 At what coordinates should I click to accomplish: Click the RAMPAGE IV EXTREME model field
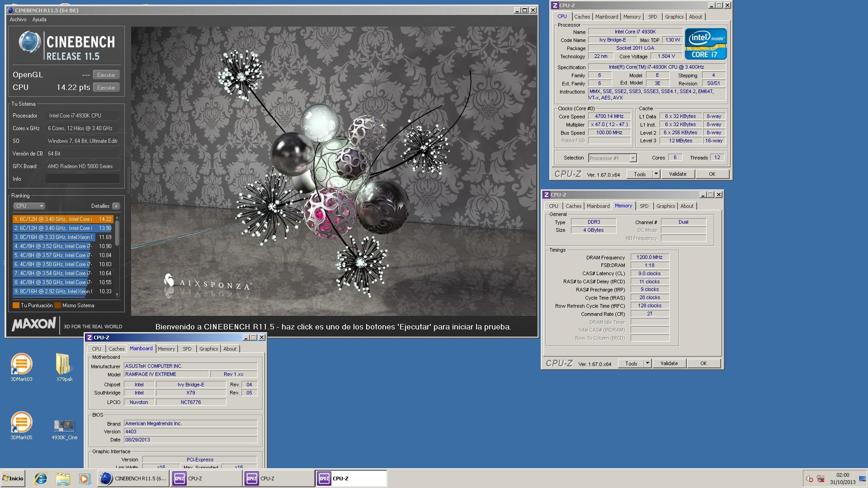pos(166,374)
